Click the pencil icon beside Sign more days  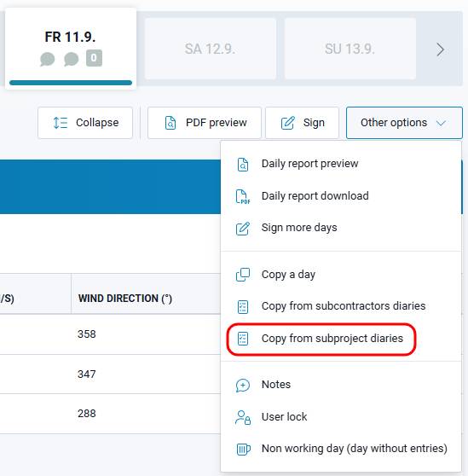(243, 229)
